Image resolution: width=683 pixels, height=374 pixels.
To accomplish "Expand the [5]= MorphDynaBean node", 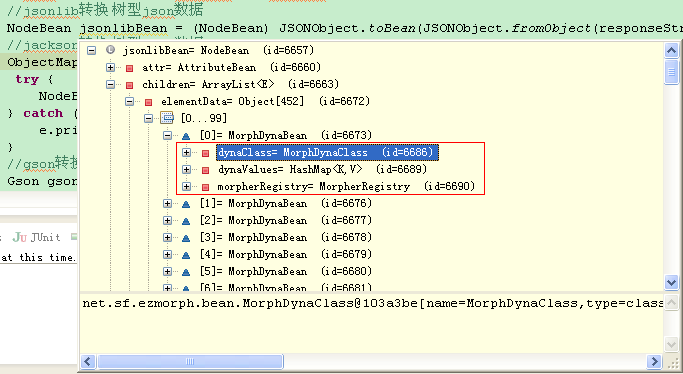I will [x=167, y=272].
